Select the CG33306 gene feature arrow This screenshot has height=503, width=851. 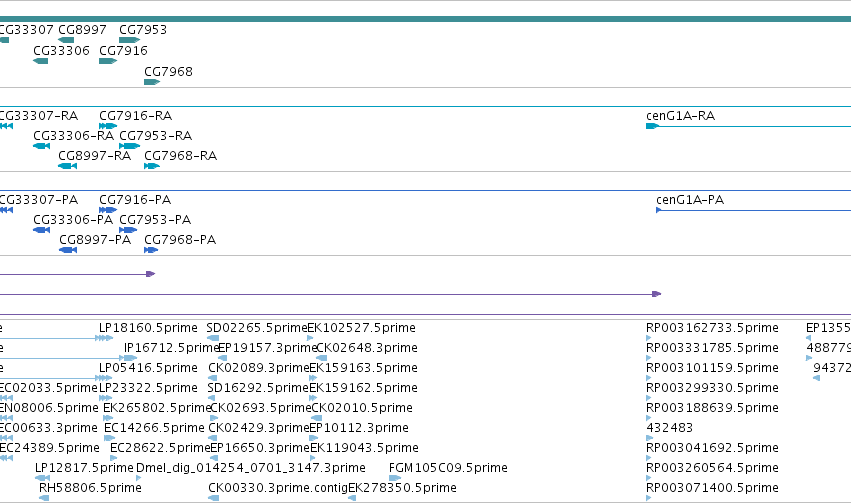click(x=41, y=61)
